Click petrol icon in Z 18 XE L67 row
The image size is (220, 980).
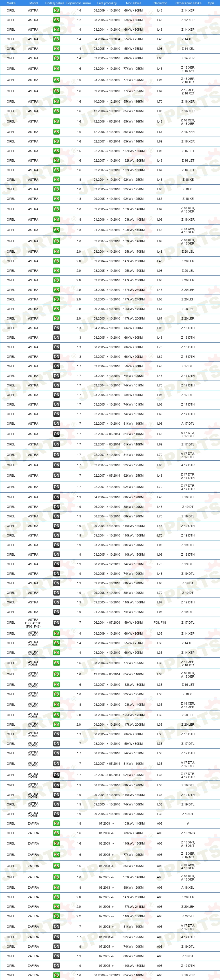coord(56,199)
